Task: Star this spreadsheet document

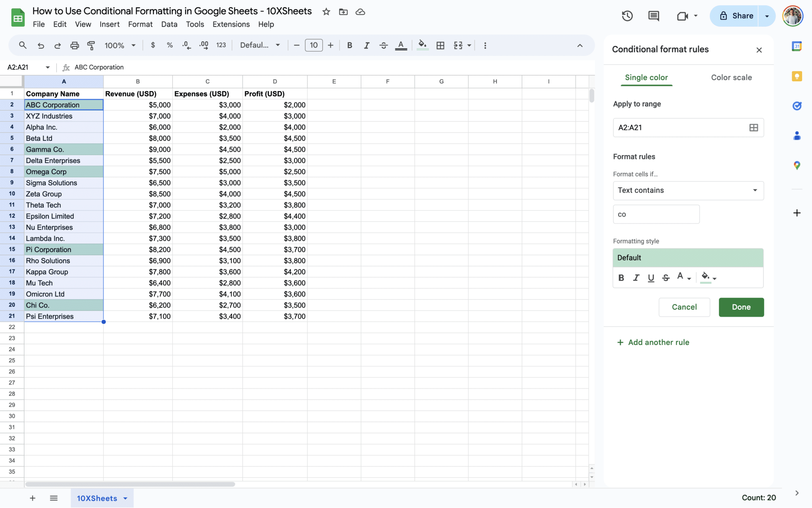Action: (x=326, y=12)
